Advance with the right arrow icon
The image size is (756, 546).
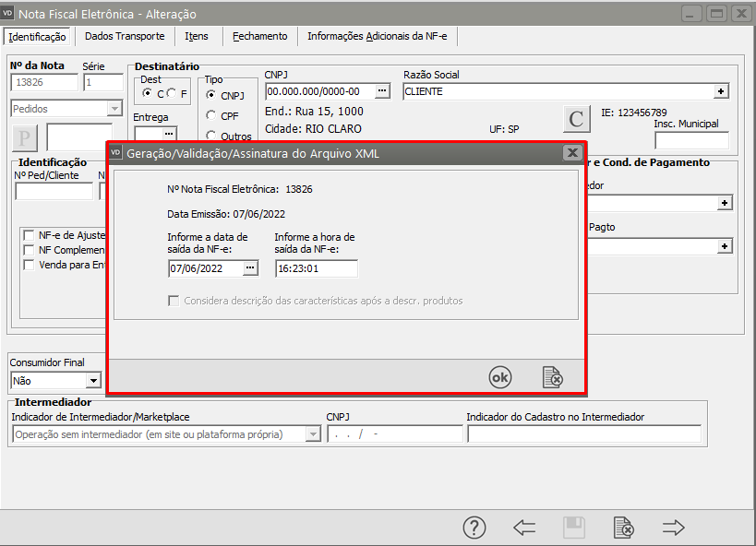674,528
